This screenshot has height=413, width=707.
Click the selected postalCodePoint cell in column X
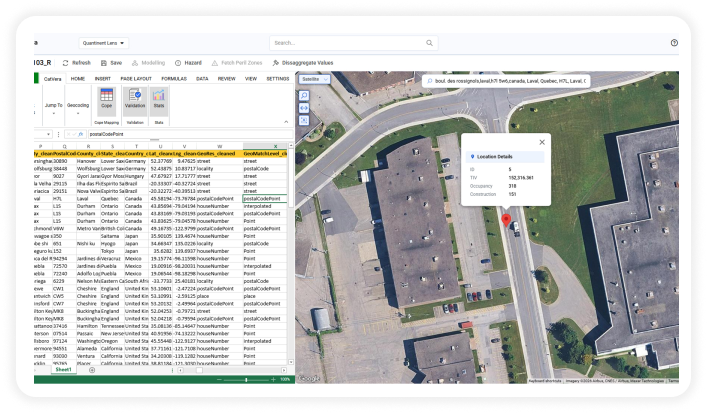[265, 199]
